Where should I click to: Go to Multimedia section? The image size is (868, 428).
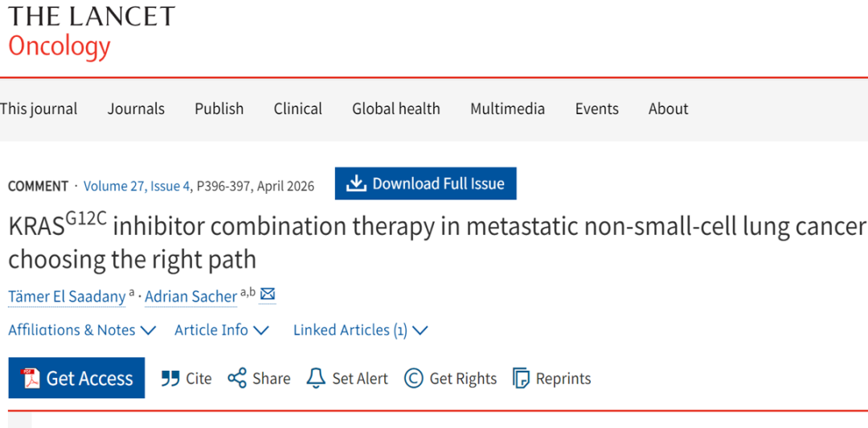507,109
